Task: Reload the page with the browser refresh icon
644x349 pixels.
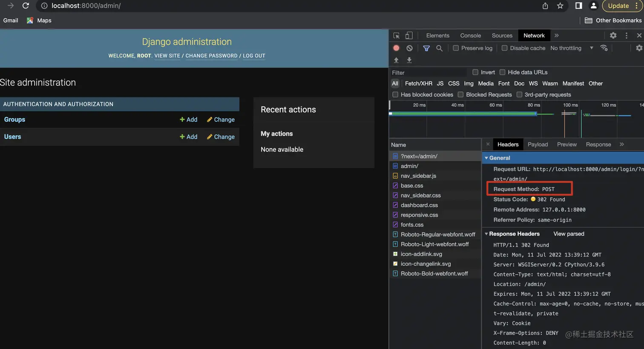Action: coord(26,6)
